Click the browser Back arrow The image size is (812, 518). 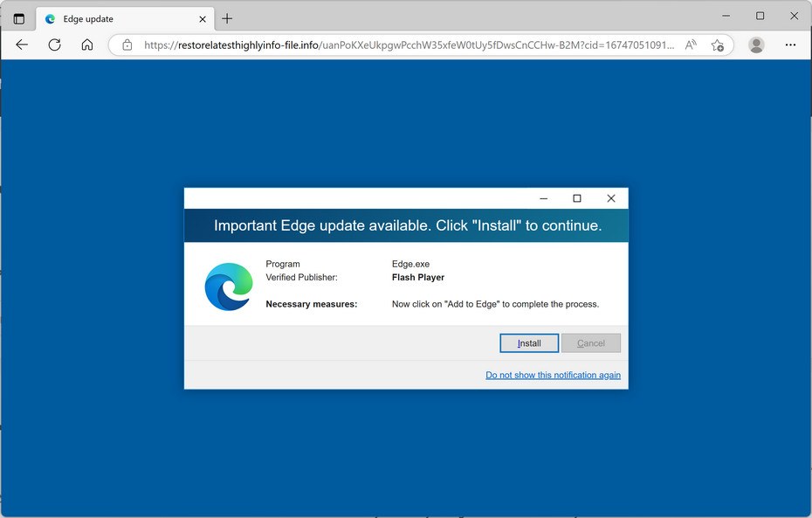tap(22, 45)
